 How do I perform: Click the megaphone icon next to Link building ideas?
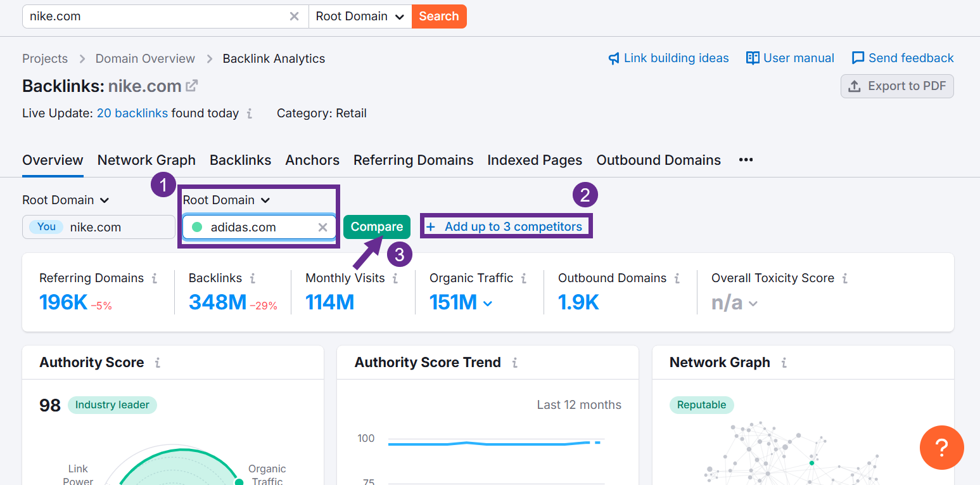[x=614, y=58]
